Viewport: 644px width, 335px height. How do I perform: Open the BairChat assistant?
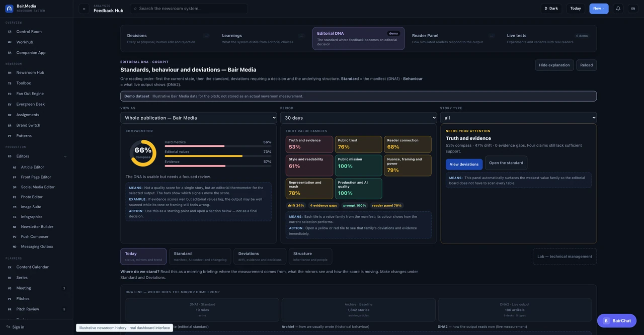coord(617,321)
